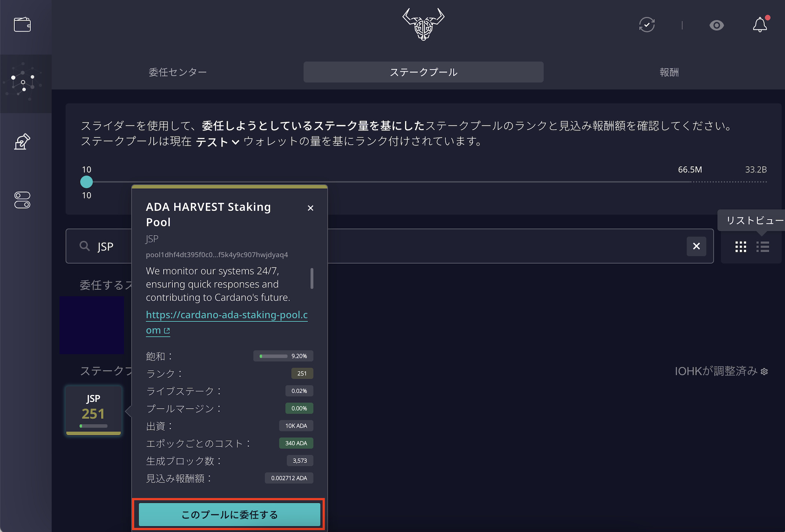The image size is (785, 532).
Task: Click the 33.2B slider maximum label
Action: coord(756,170)
